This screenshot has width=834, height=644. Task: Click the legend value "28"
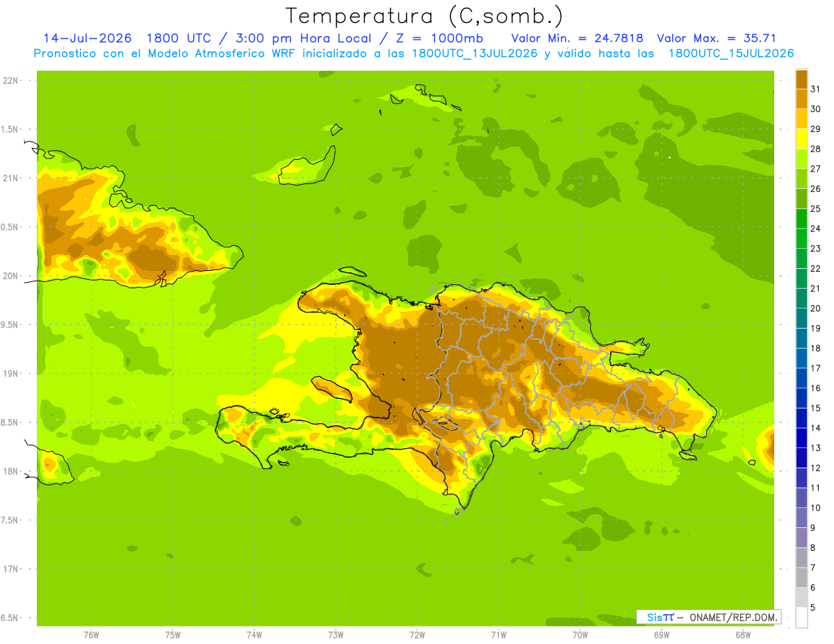pyautogui.click(x=816, y=149)
